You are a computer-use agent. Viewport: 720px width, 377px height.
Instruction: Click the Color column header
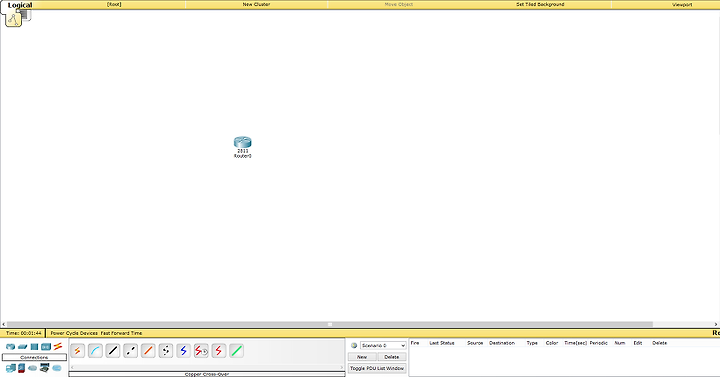tap(551, 343)
